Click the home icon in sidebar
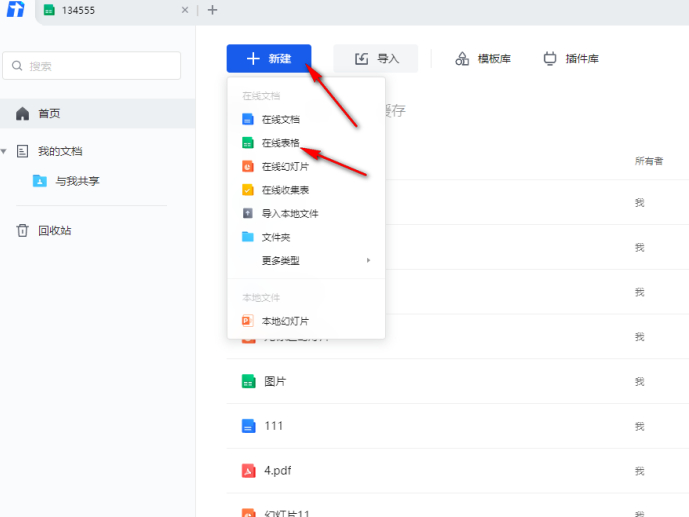689x517 pixels. [22, 114]
